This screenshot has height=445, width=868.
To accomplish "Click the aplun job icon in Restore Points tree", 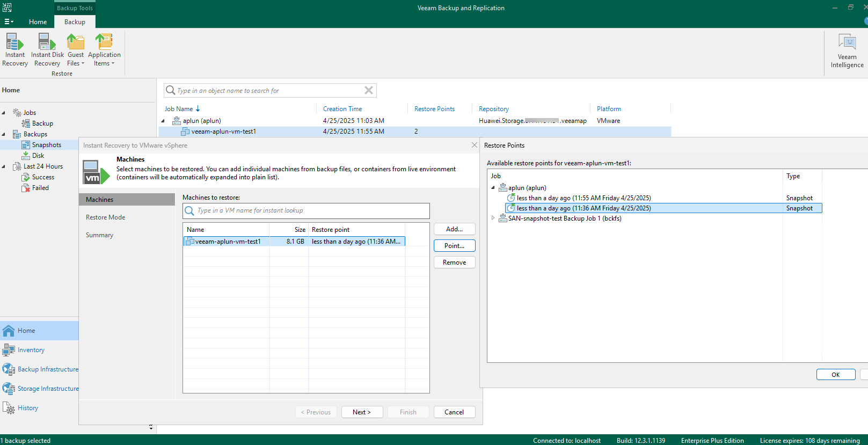I will [503, 187].
